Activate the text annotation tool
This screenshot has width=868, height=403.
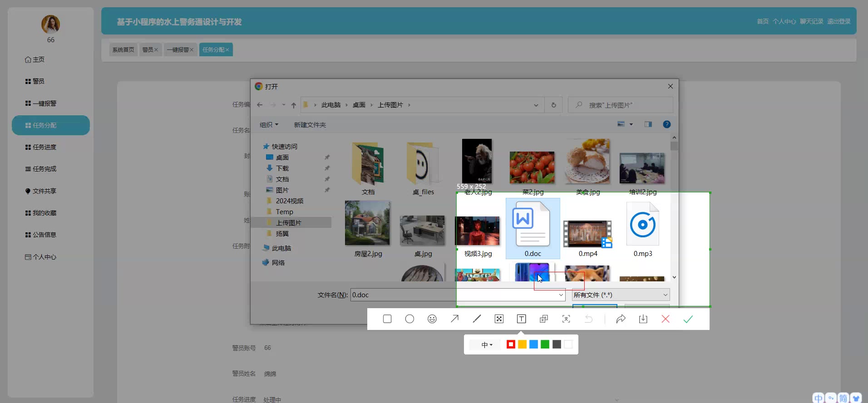[x=521, y=319]
